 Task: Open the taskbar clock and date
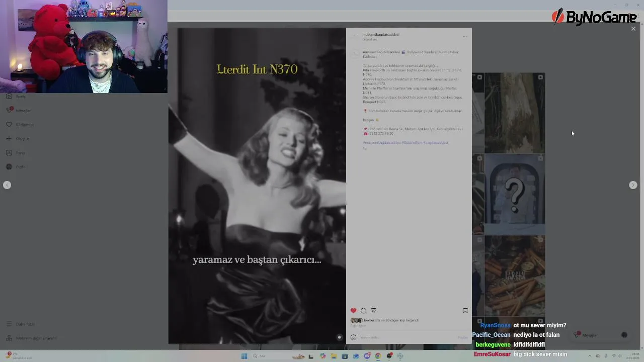(632, 356)
